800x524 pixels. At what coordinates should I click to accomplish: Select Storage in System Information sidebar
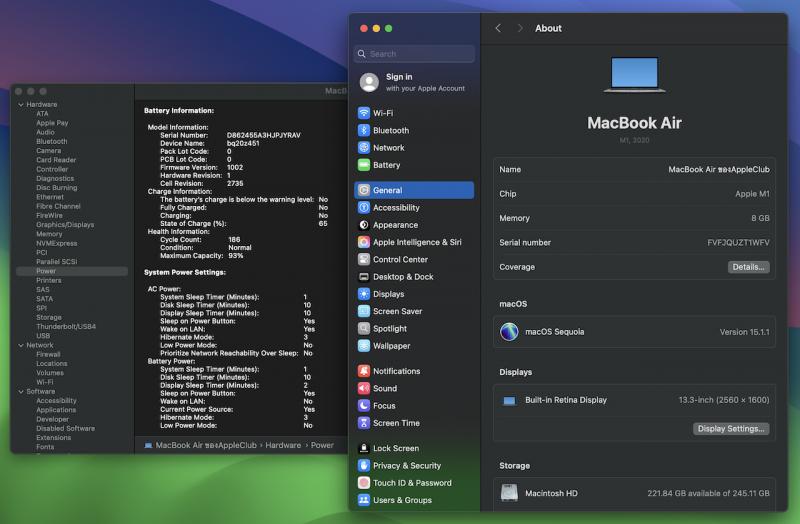click(48, 317)
